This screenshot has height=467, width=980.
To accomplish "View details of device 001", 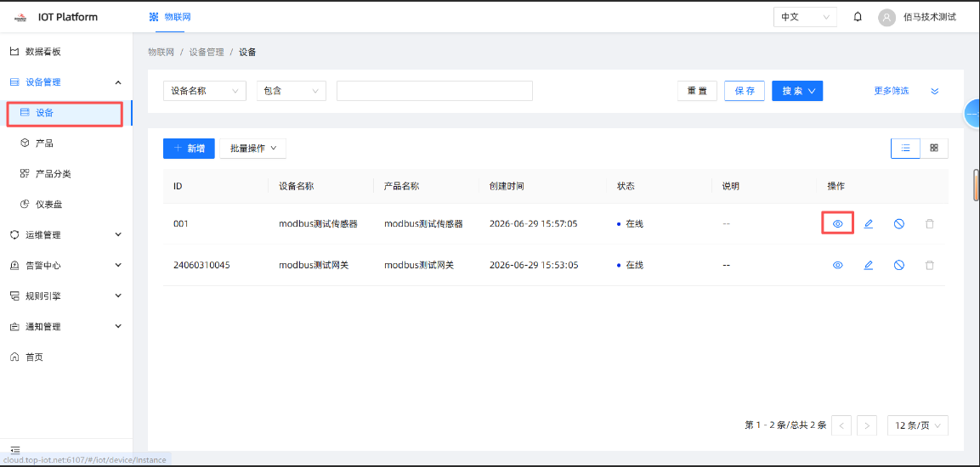I will pos(838,223).
